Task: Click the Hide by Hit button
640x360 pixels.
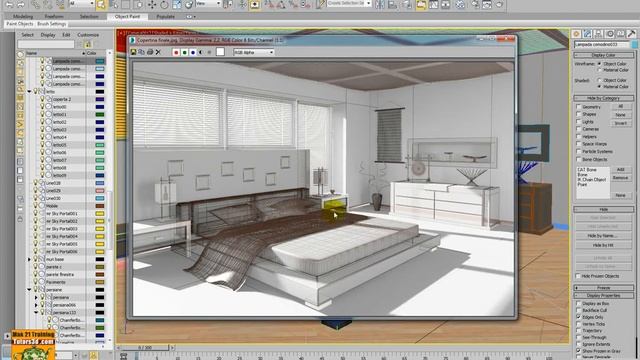Action: coord(602,245)
